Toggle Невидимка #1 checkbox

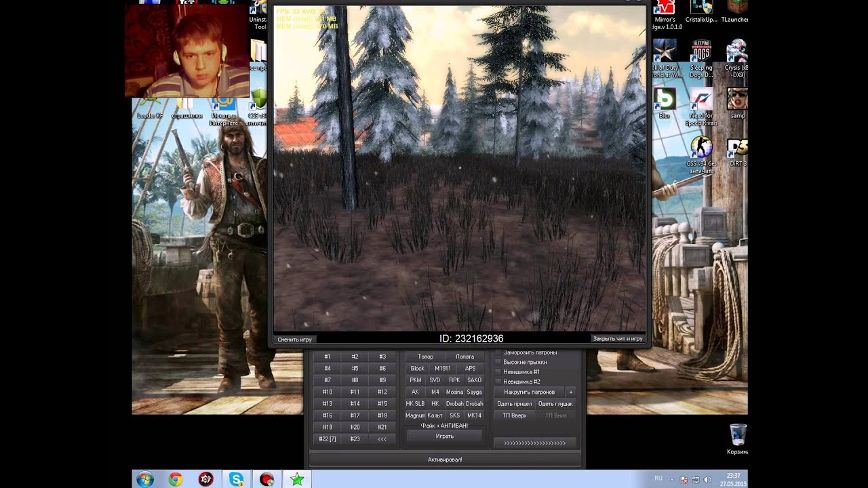[x=499, y=371]
